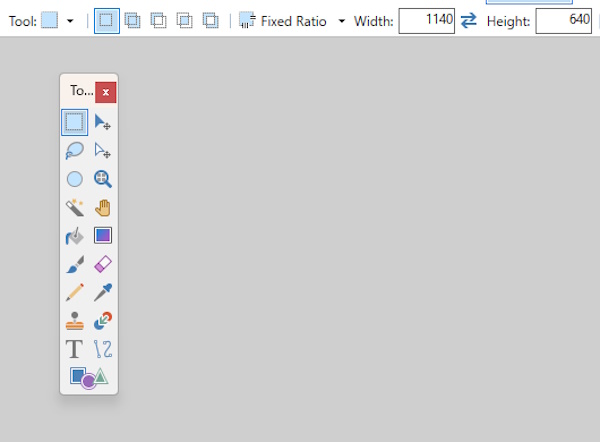Select the Move Selected Pixels tool
Image resolution: width=600 pixels, height=442 pixels.
click(x=102, y=122)
